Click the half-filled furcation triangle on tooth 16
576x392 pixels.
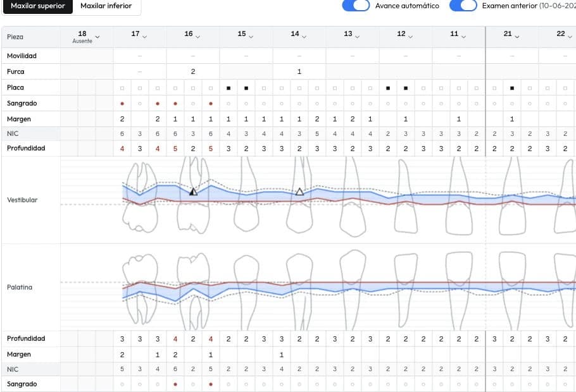click(193, 191)
